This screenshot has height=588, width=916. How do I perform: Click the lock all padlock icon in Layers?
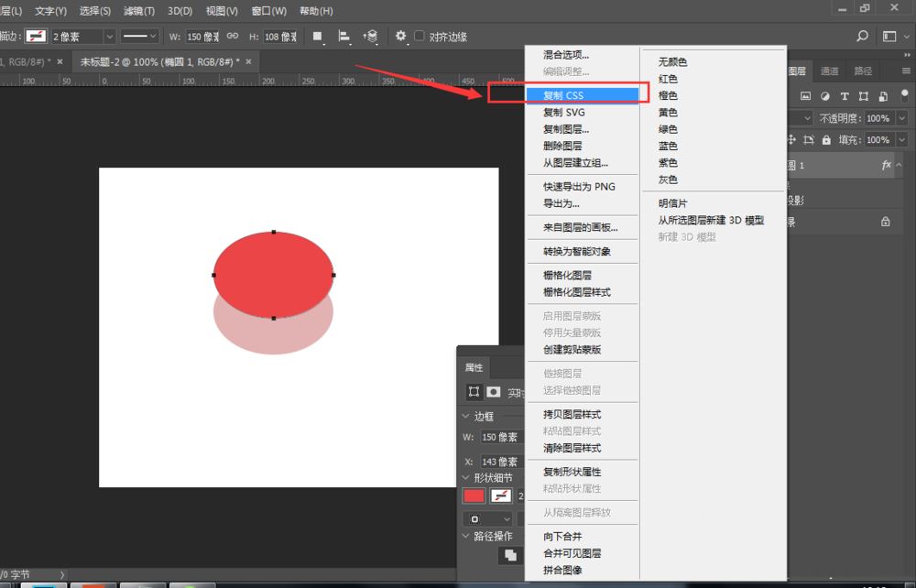point(826,140)
